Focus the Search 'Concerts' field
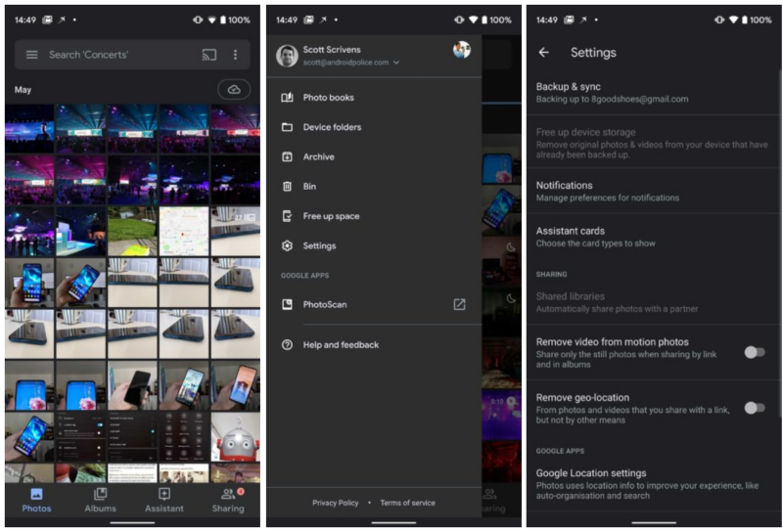 tap(132, 55)
